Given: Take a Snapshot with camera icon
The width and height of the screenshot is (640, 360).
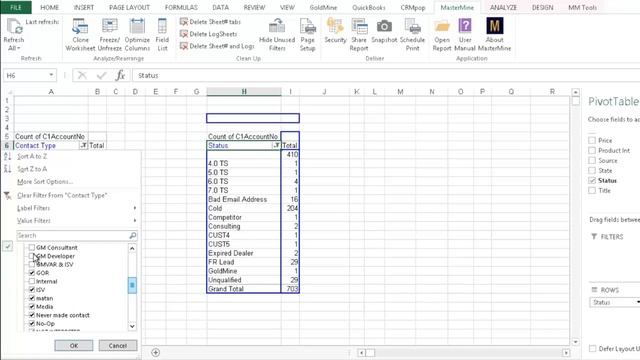Looking at the screenshot, I should (x=384, y=31).
